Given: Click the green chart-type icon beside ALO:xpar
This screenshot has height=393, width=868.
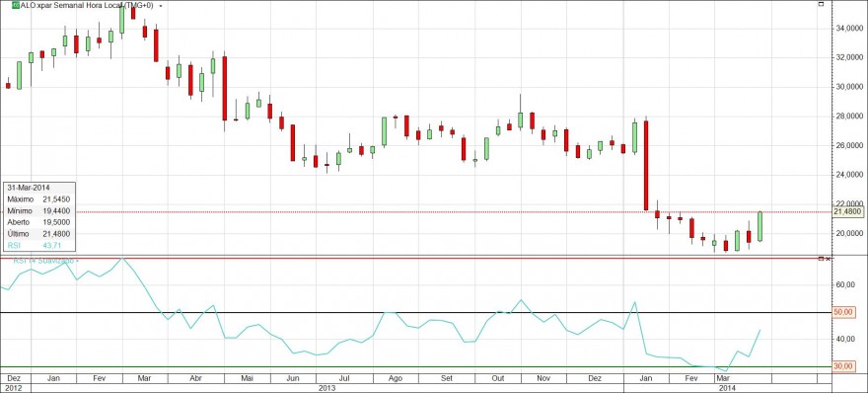Looking at the screenshot, I should tap(15, 5).
